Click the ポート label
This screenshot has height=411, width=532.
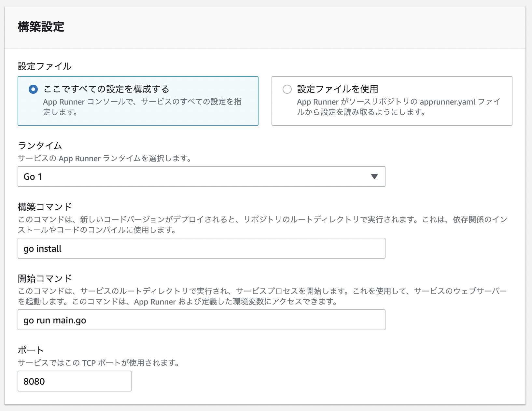click(31, 350)
